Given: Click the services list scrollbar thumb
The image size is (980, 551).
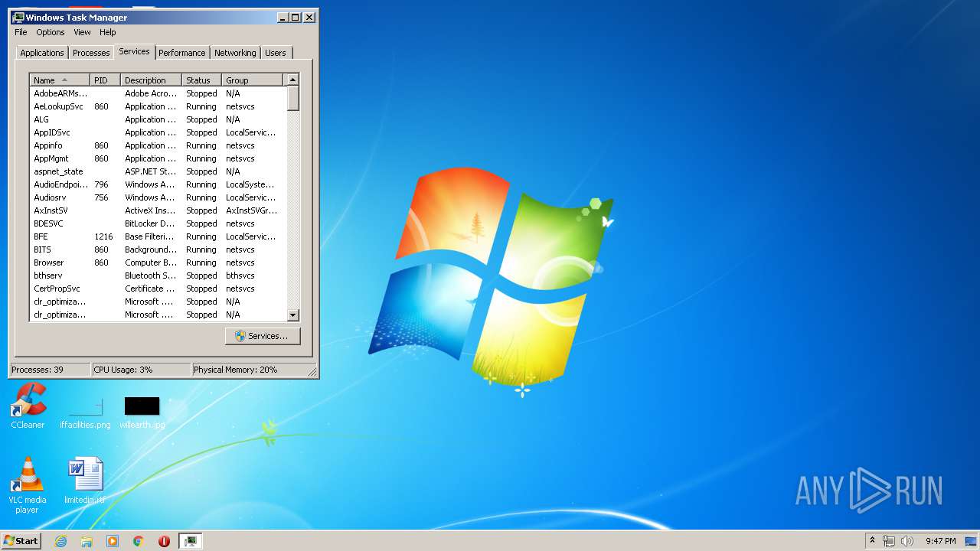Looking at the screenshot, I should [x=292, y=98].
